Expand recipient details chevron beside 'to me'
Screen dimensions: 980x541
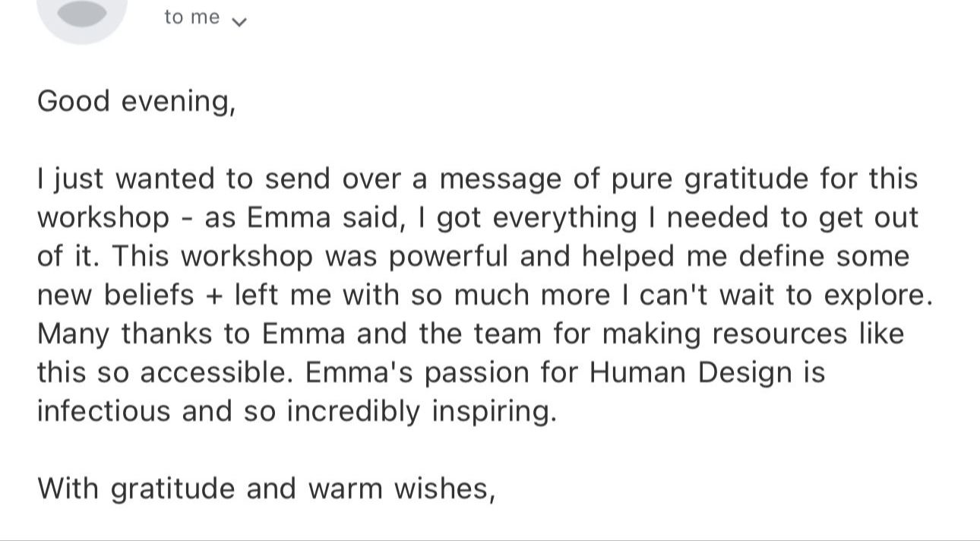[239, 22]
